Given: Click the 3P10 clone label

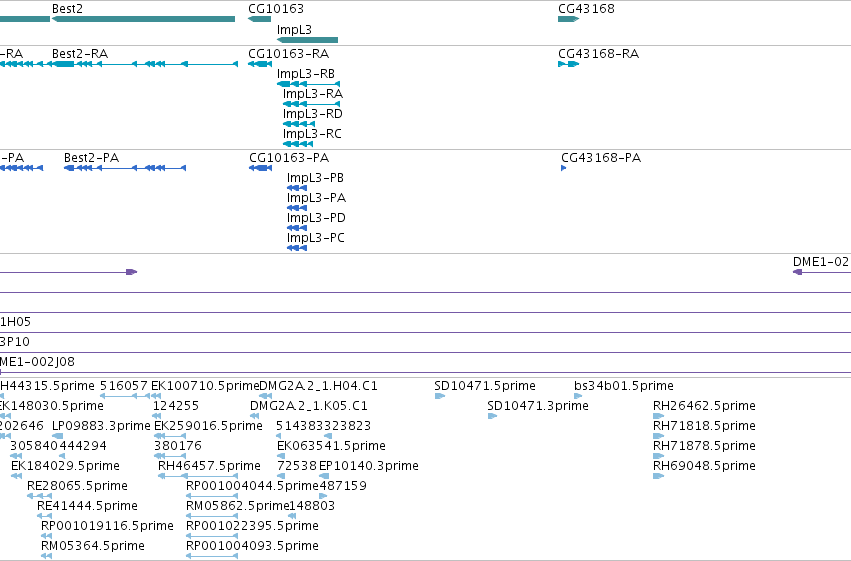Looking at the screenshot, I should [x=15, y=342].
